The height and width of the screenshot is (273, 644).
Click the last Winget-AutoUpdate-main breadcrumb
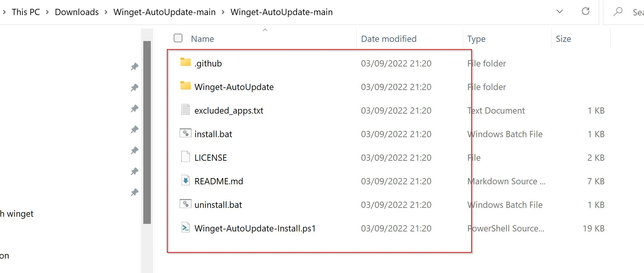pyautogui.click(x=282, y=12)
